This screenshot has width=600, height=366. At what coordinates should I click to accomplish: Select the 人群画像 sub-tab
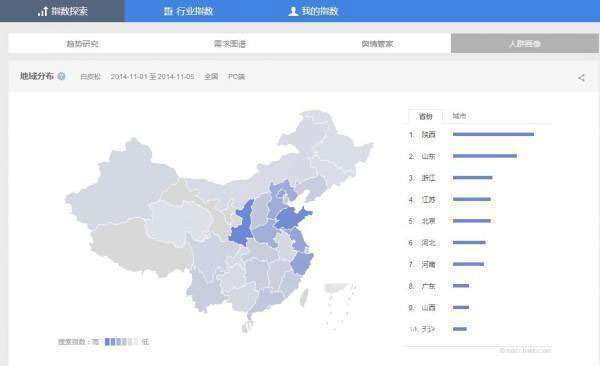pos(525,43)
